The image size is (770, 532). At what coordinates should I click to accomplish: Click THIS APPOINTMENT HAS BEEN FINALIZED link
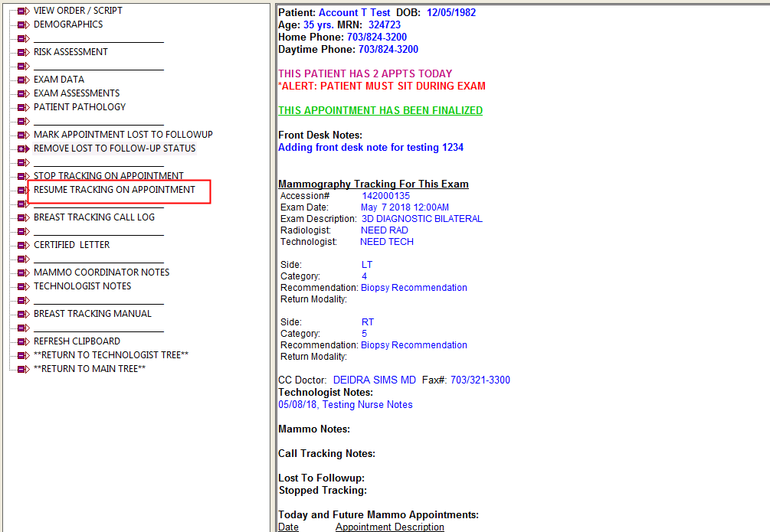coord(380,111)
